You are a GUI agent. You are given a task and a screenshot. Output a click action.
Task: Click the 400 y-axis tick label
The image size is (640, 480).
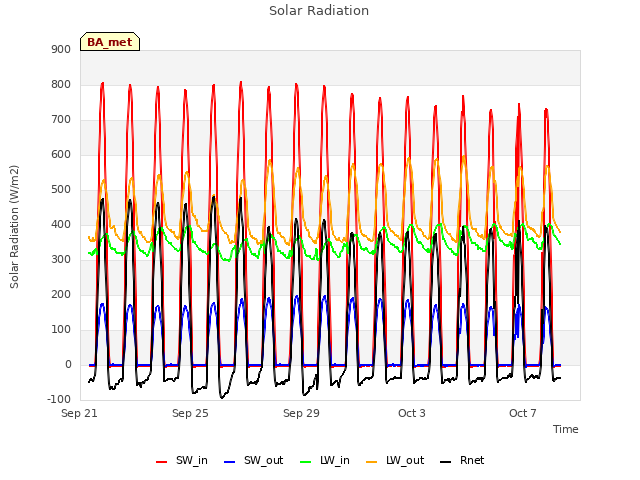tap(61, 225)
